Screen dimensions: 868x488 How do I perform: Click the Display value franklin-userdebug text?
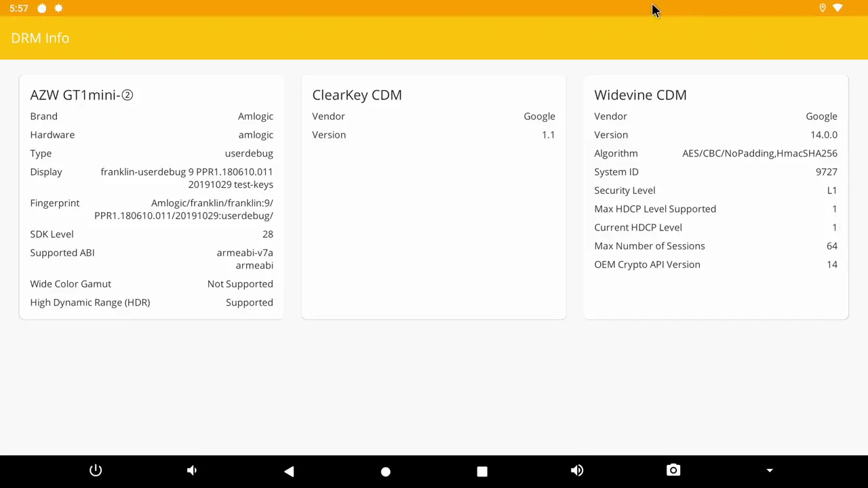coord(186,178)
